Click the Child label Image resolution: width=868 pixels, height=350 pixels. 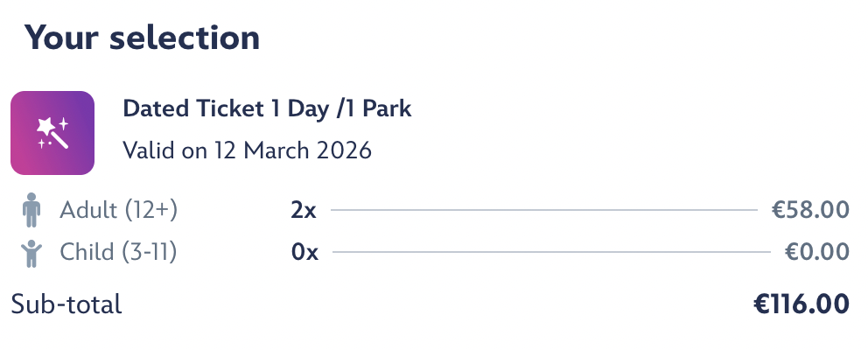pyautogui.click(x=87, y=252)
